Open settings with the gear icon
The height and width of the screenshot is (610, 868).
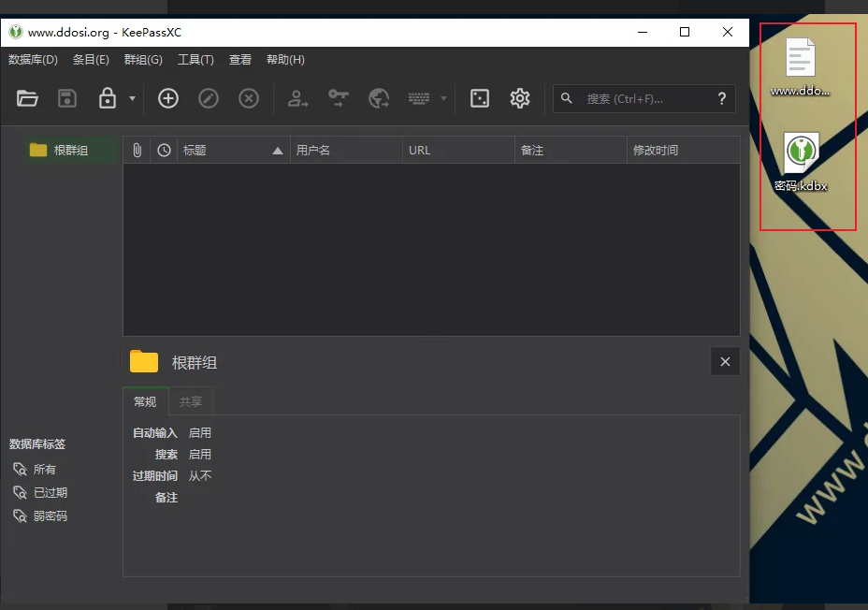coord(520,98)
